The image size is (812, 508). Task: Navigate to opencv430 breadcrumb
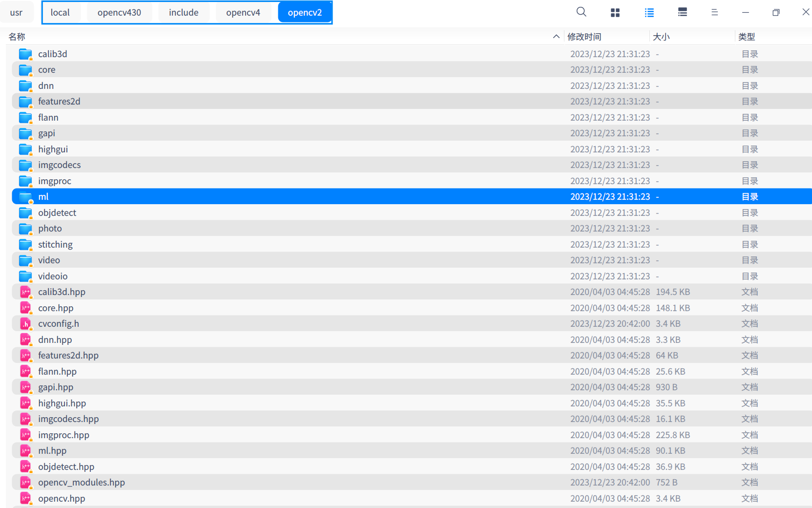point(119,13)
